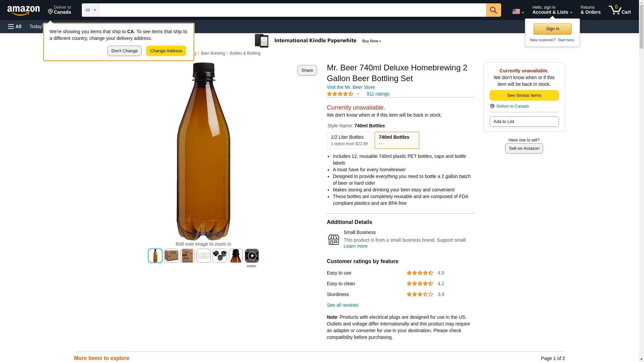Screen dimensions: 644x362
Task: Click in the Amazon search field
Action: 292,10
